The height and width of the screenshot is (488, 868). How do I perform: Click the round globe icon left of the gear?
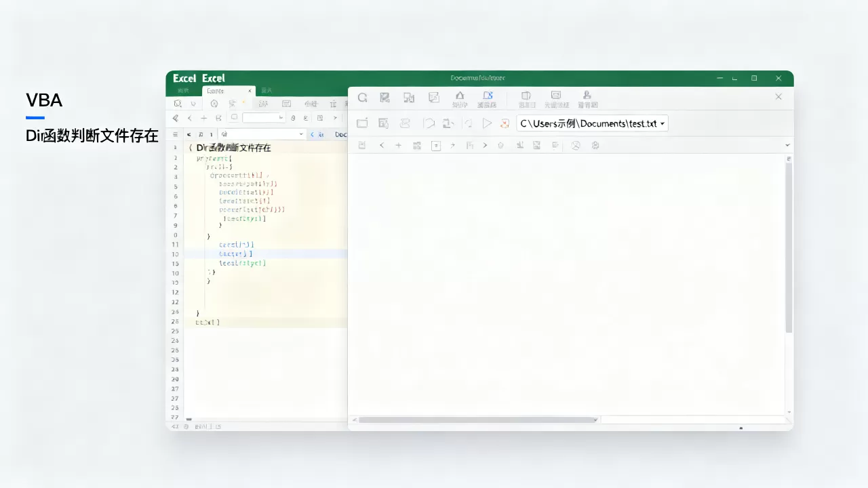(576, 145)
